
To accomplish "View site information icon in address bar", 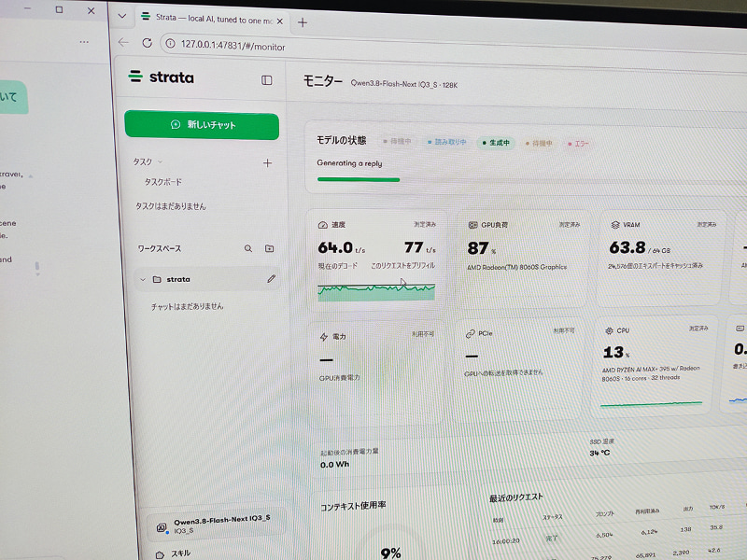I will tap(170, 43).
